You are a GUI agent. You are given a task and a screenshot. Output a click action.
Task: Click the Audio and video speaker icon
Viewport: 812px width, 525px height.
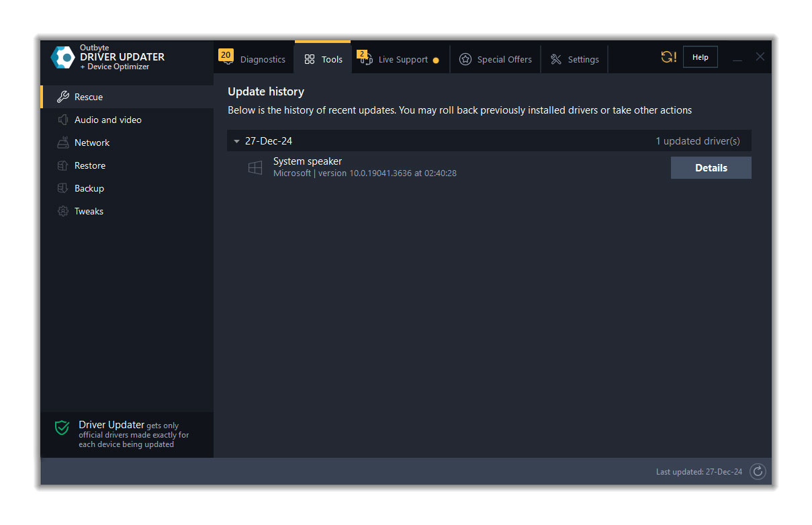63,120
